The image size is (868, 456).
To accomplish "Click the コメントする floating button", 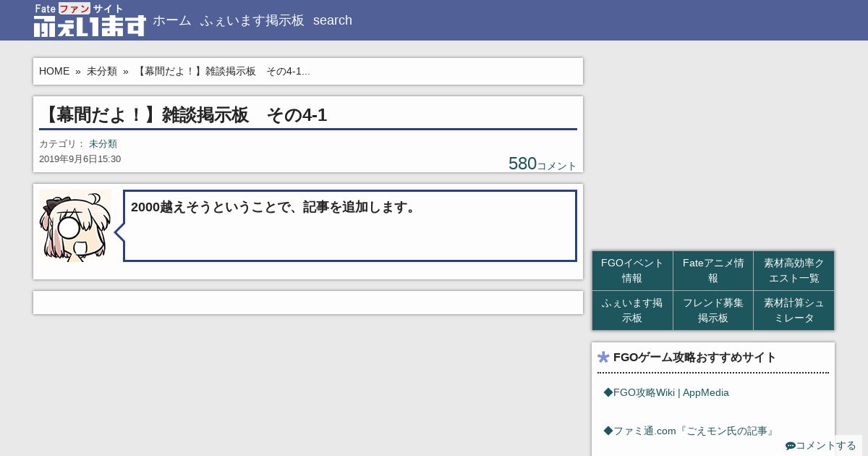I will [821, 446].
